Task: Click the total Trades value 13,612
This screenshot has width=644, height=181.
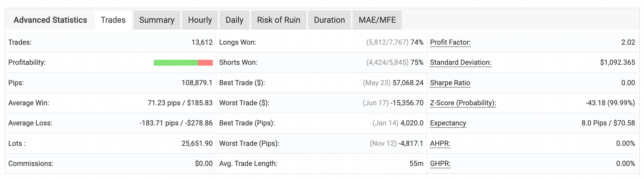Action: point(202,42)
